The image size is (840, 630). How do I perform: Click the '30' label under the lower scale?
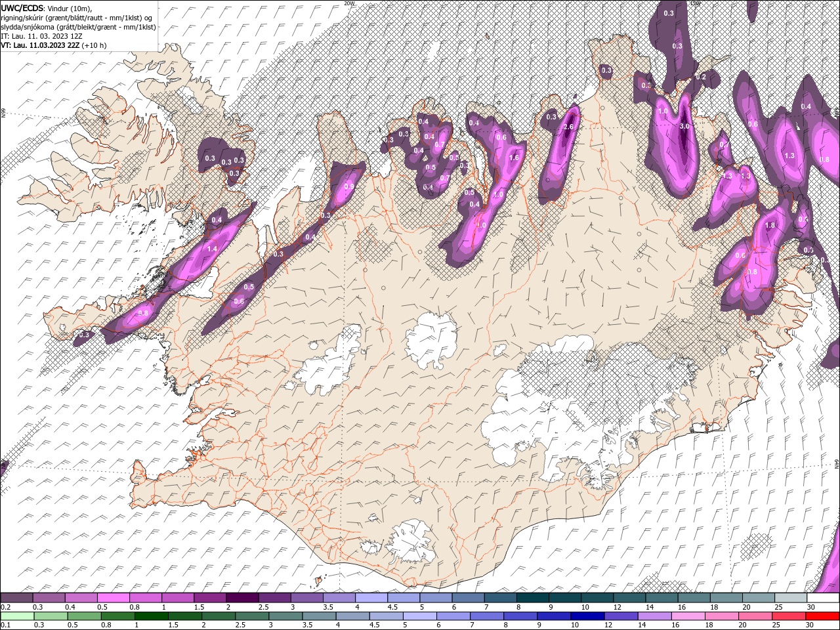click(809, 625)
